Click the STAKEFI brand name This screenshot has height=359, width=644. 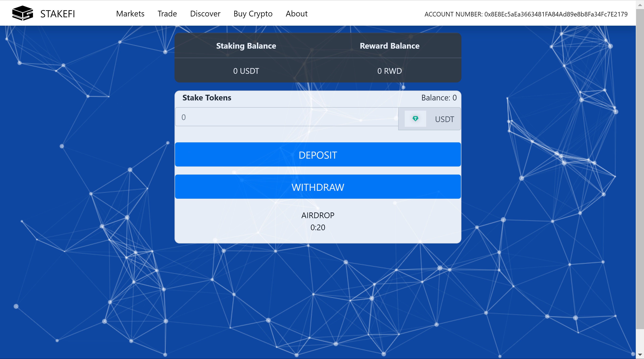coord(58,14)
